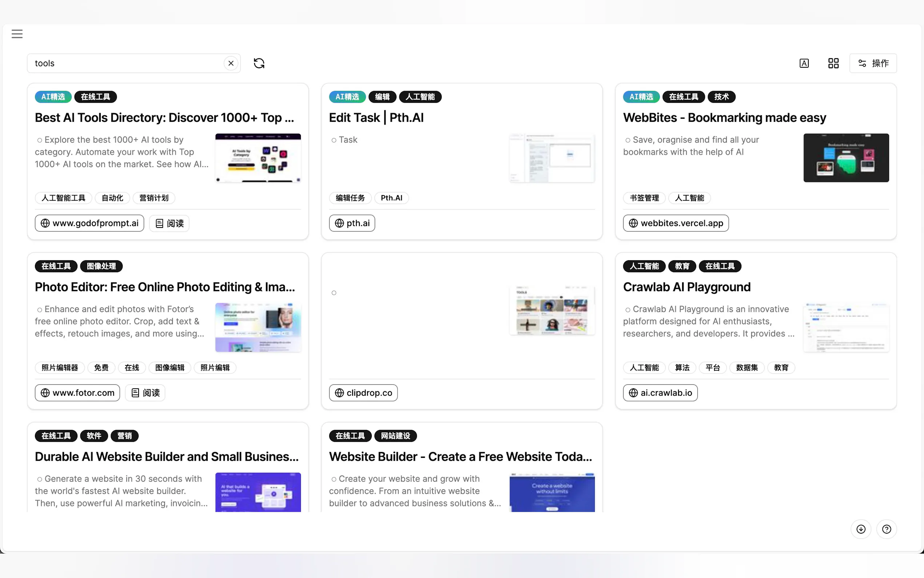The image size is (924, 578).
Task: Focus the tools search input field
Action: pos(126,63)
